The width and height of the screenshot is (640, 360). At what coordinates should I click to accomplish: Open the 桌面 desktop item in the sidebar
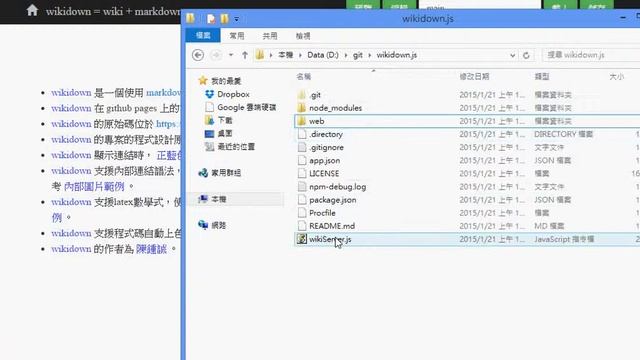[225, 133]
